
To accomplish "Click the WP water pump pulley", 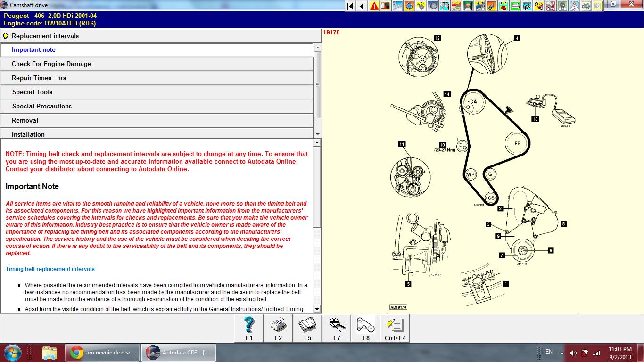I will 471,174.
